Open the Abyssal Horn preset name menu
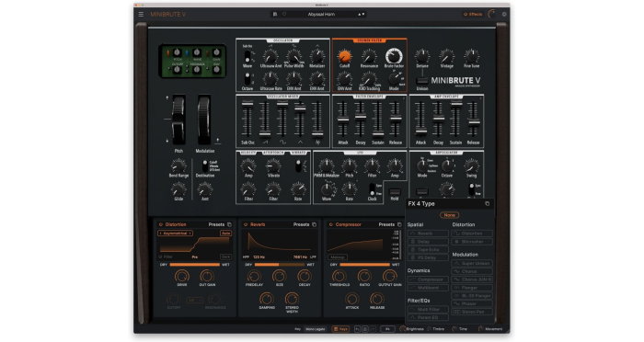This screenshot has width=644, height=342. (321, 14)
